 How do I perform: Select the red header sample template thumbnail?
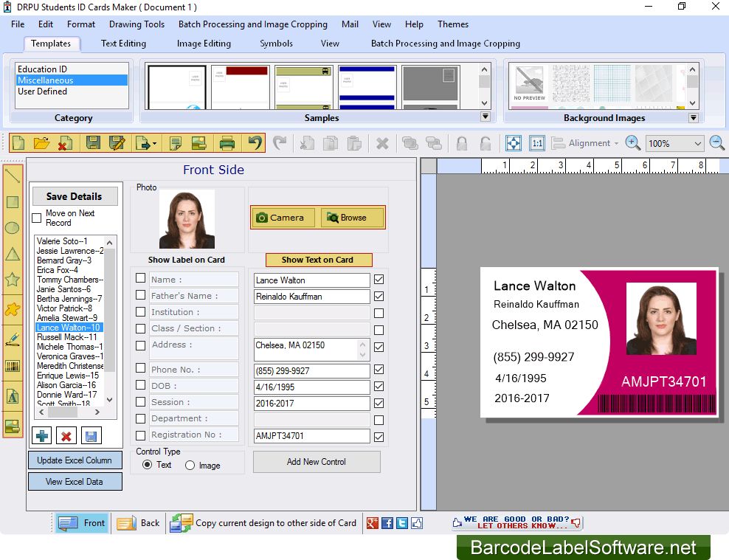click(241, 87)
